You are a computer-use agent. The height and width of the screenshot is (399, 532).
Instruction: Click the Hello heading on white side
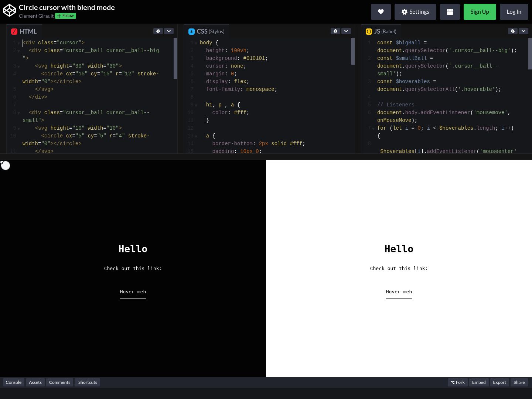(399, 249)
